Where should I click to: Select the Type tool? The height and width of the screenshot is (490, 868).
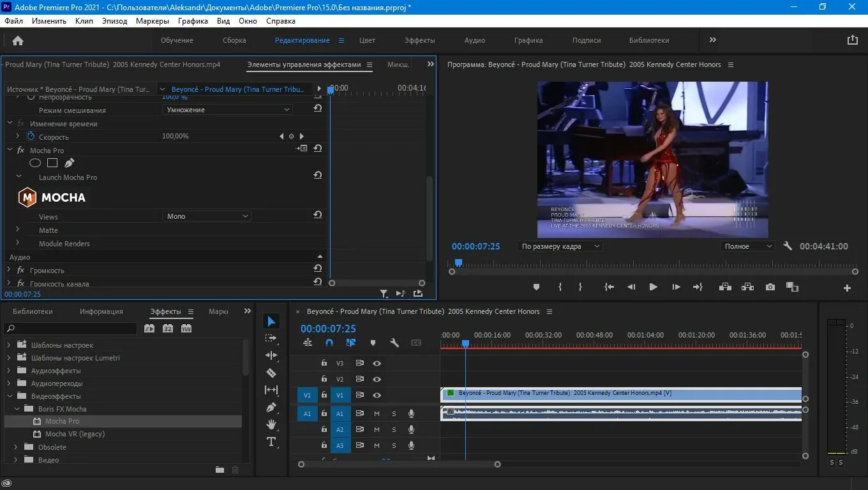271,442
